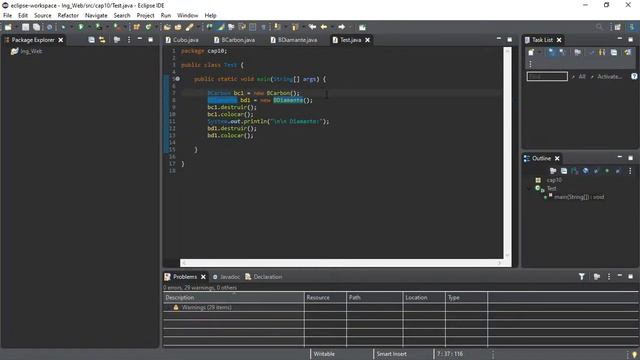Screen dimensions: 640x360
Task: Open the Source menu
Action: [42, 16]
